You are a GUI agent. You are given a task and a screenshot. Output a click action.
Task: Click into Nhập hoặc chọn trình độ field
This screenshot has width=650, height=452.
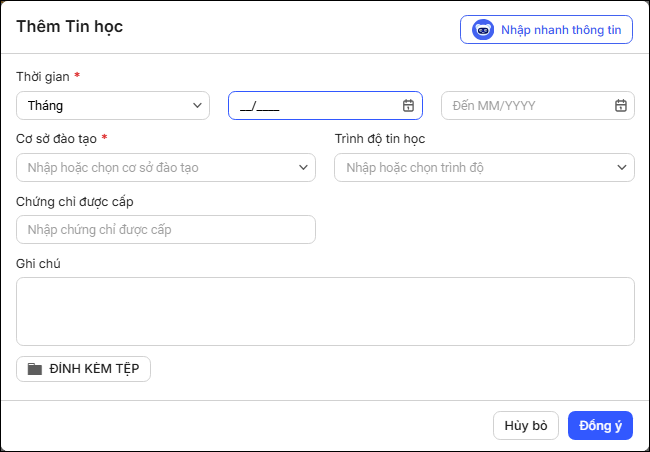pos(485,168)
